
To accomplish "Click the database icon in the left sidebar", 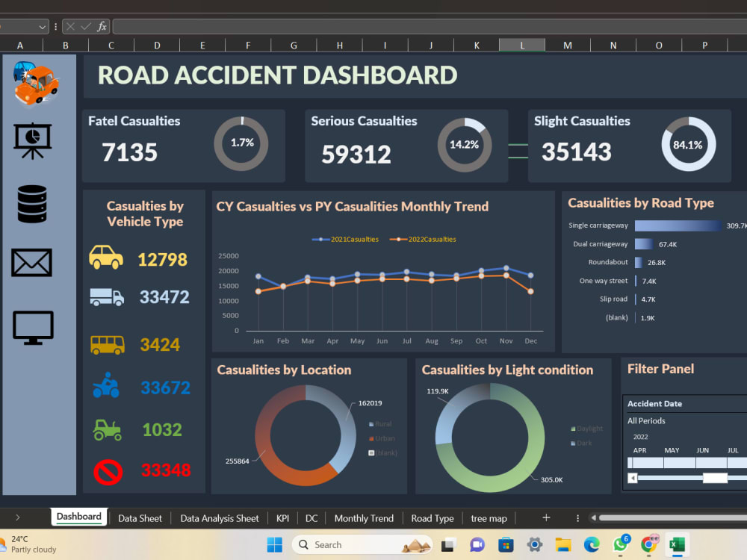I will click(x=31, y=202).
